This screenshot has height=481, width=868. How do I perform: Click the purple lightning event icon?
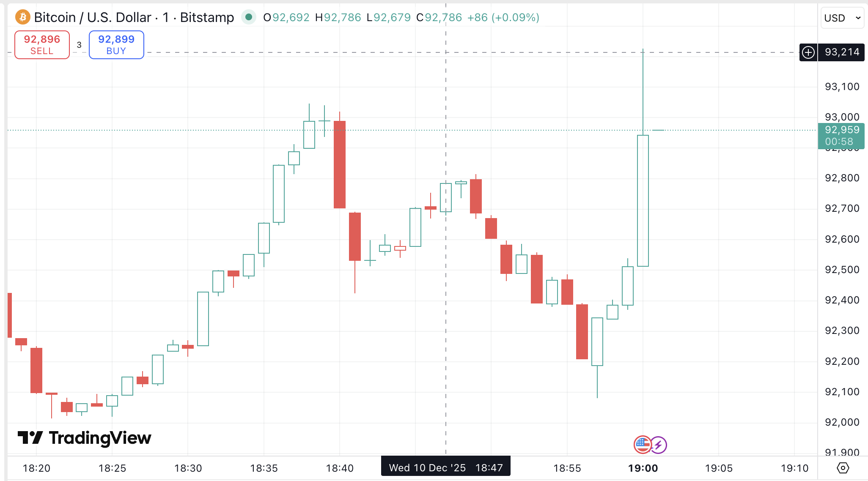(659, 444)
